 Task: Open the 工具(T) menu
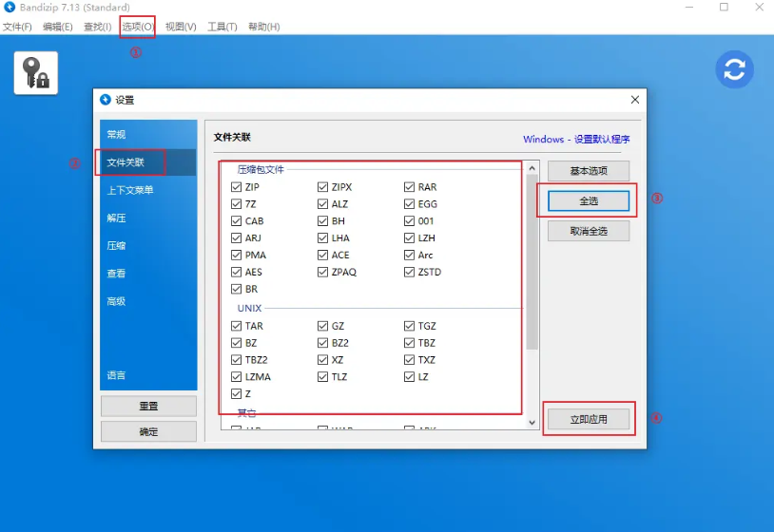click(223, 27)
